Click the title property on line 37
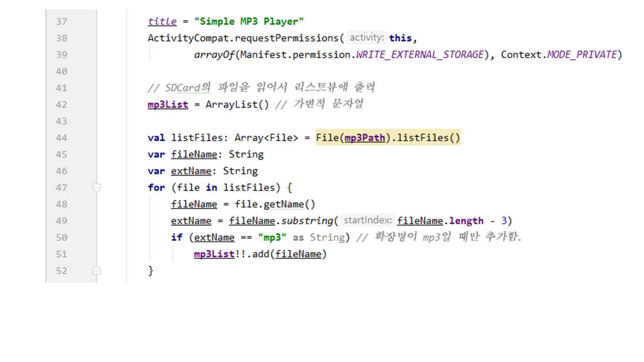The image size is (644, 362). tap(162, 22)
